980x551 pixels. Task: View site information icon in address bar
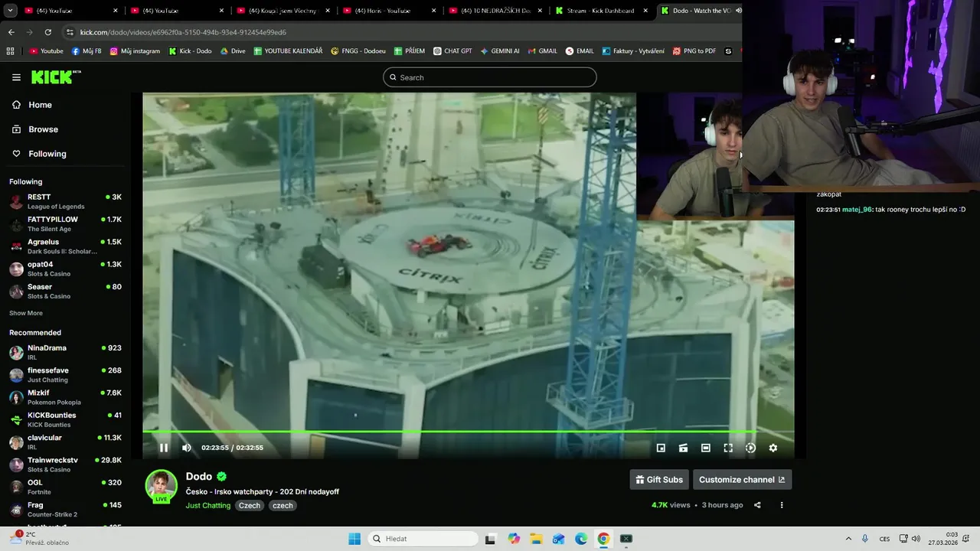[70, 32]
